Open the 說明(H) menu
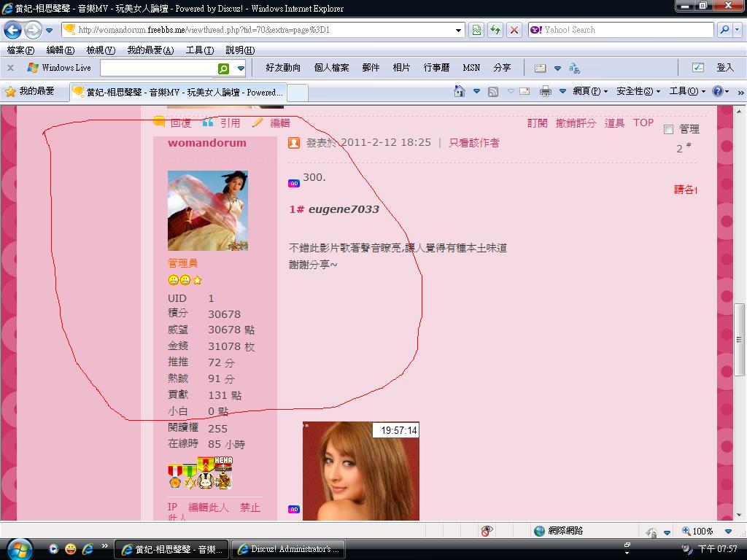The height and width of the screenshot is (560, 747). 240,50
